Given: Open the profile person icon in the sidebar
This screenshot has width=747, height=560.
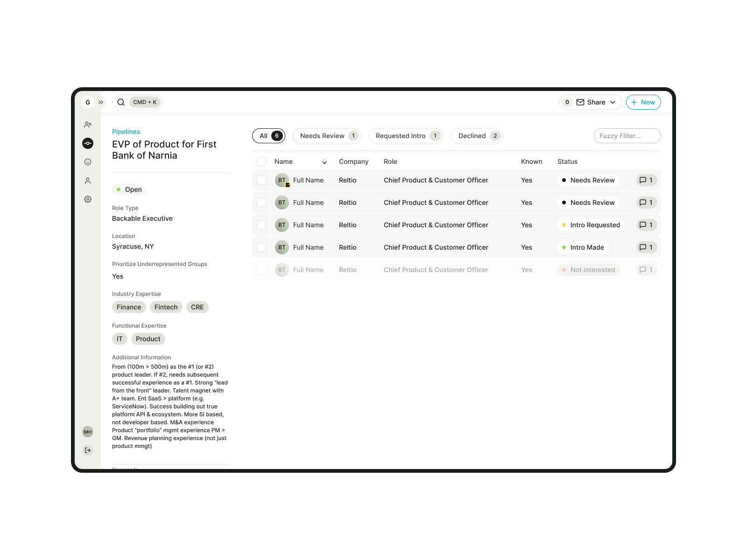Looking at the screenshot, I should point(87,181).
